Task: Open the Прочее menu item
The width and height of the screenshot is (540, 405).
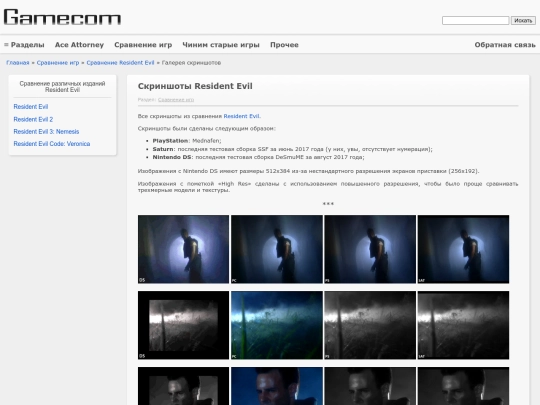Action: pyautogui.click(x=284, y=45)
